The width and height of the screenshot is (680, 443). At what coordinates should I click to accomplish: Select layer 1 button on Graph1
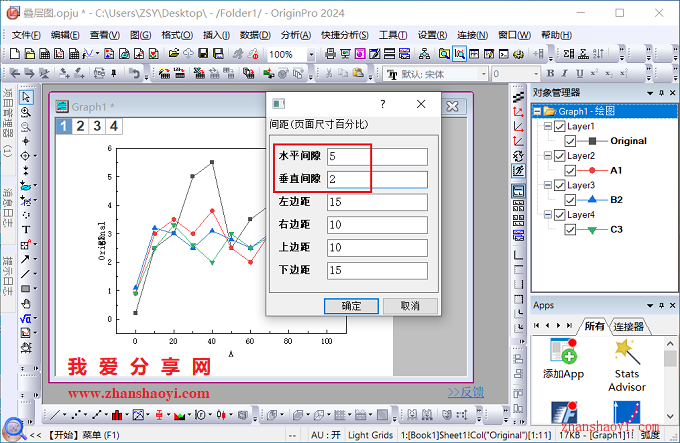pyautogui.click(x=64, y=126)
